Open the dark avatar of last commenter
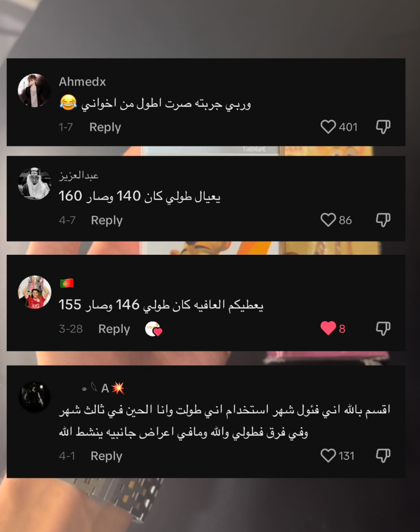Viewport: 420px width, 532px height. [x=34, y=397]
